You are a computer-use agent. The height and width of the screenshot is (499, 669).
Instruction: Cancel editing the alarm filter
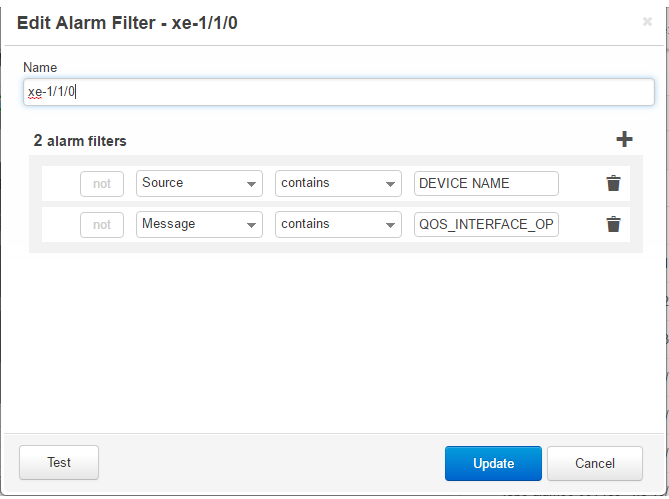pyautogui.click(x=595, y=464)
